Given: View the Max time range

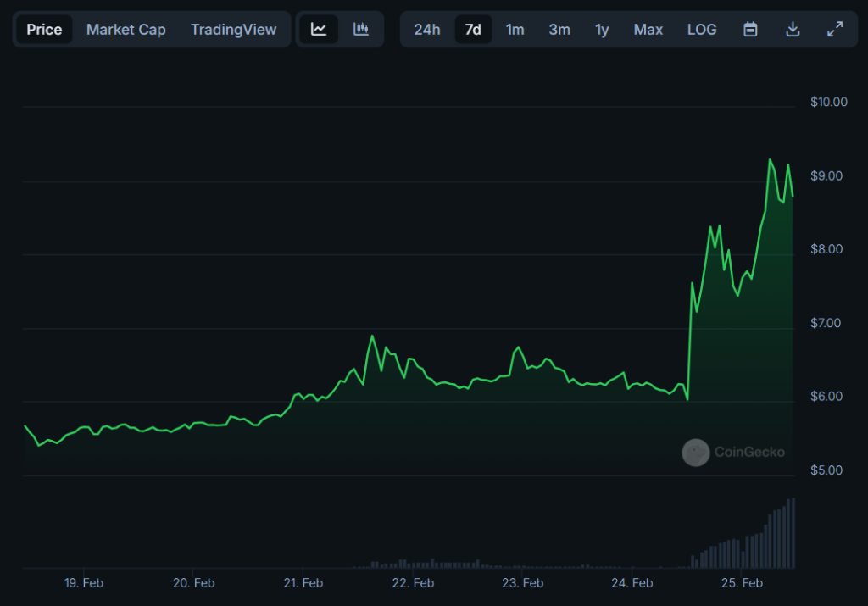Looking at the screenshot, I should (x=648, y=30).
